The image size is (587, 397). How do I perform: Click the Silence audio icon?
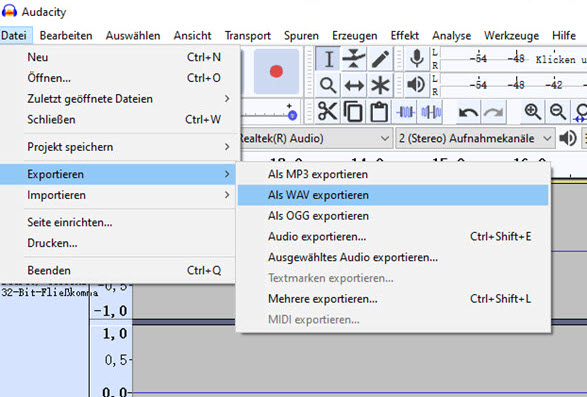pyautogui.click(x=431, y=112)
